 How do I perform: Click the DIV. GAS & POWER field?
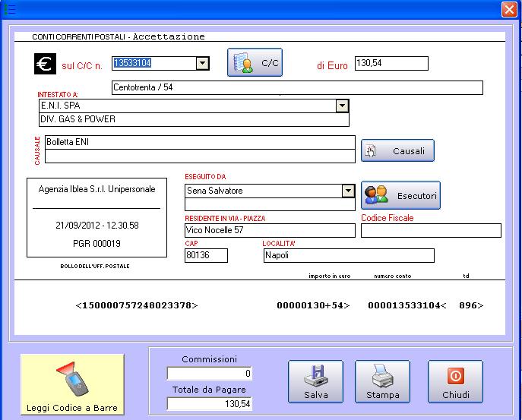click(194, 119)
